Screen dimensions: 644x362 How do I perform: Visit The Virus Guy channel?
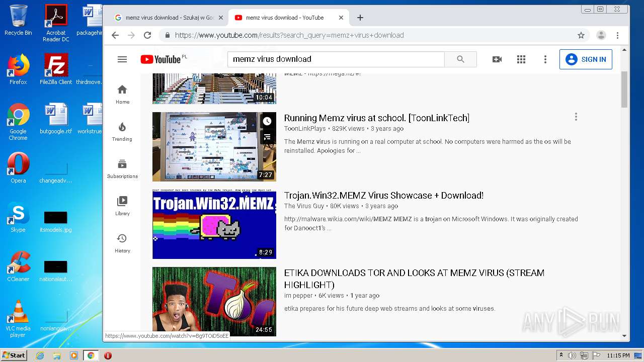(304, 206)
